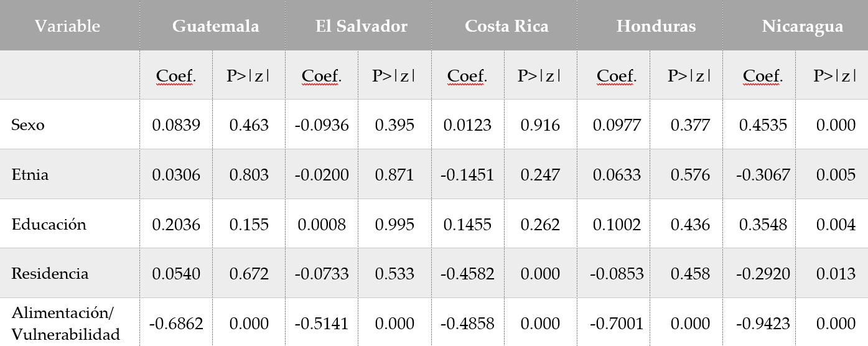
Task: Select the Residencia row label
Action: [50, 274]
